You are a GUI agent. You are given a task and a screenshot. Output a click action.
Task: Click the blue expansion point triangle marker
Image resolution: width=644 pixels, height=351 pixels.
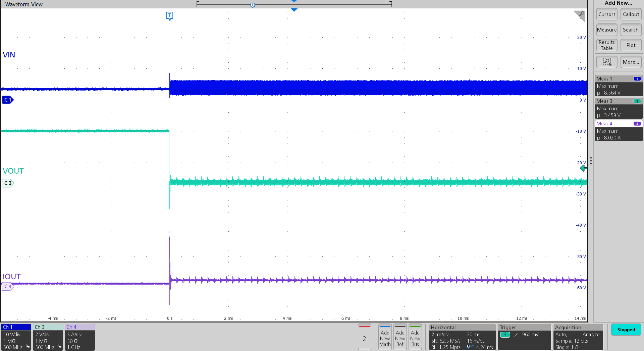[294, 10]
